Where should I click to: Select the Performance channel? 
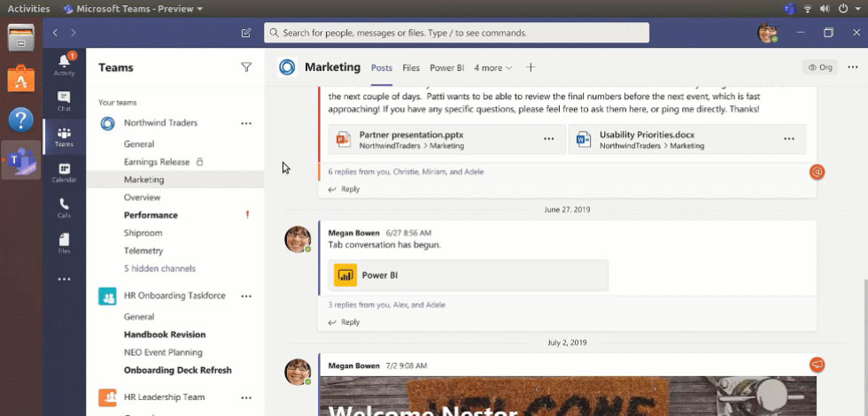151,215
